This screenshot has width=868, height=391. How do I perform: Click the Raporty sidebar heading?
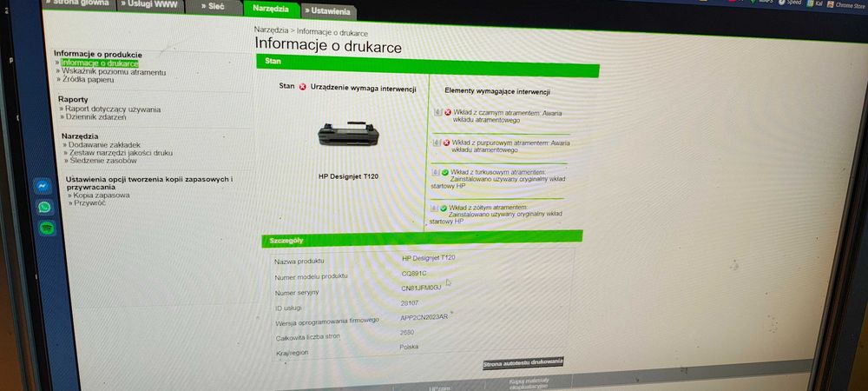73,99
